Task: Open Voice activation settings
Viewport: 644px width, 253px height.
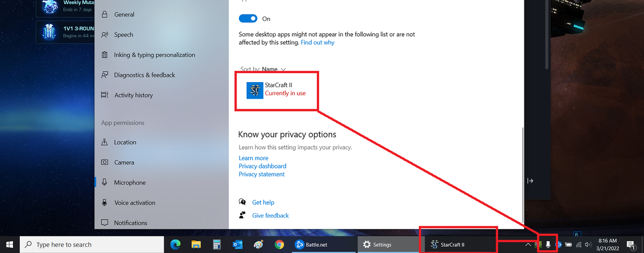Action: coord(134,203)
